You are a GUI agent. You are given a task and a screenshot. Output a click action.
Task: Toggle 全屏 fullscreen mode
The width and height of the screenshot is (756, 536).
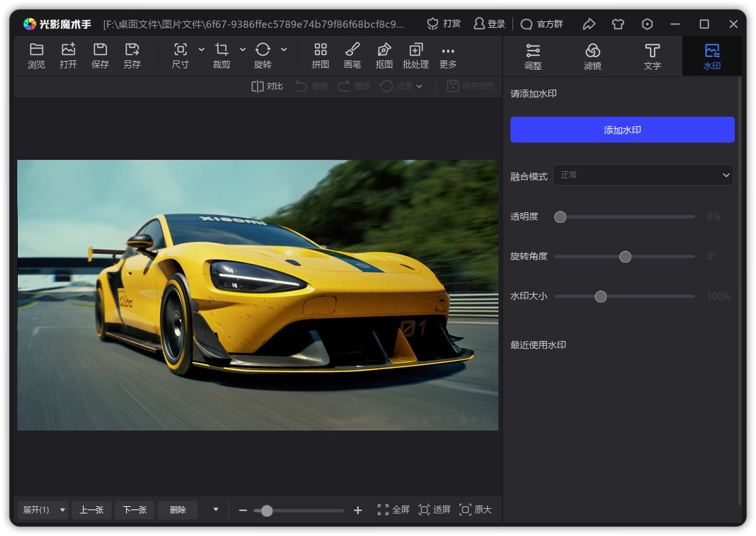point(393,509)
